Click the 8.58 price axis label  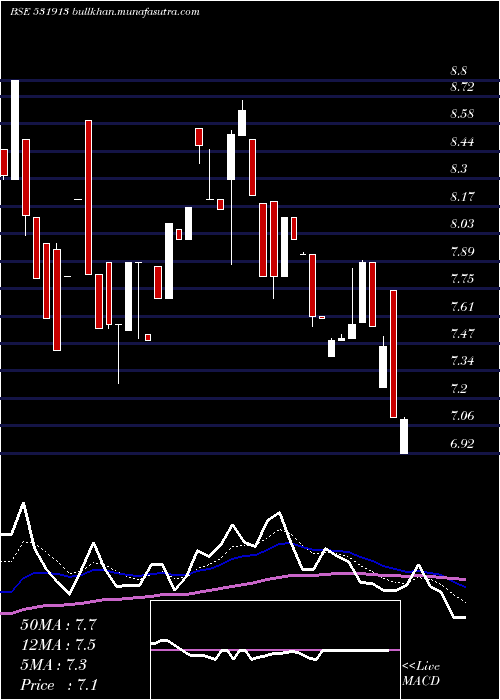point(462,114)
